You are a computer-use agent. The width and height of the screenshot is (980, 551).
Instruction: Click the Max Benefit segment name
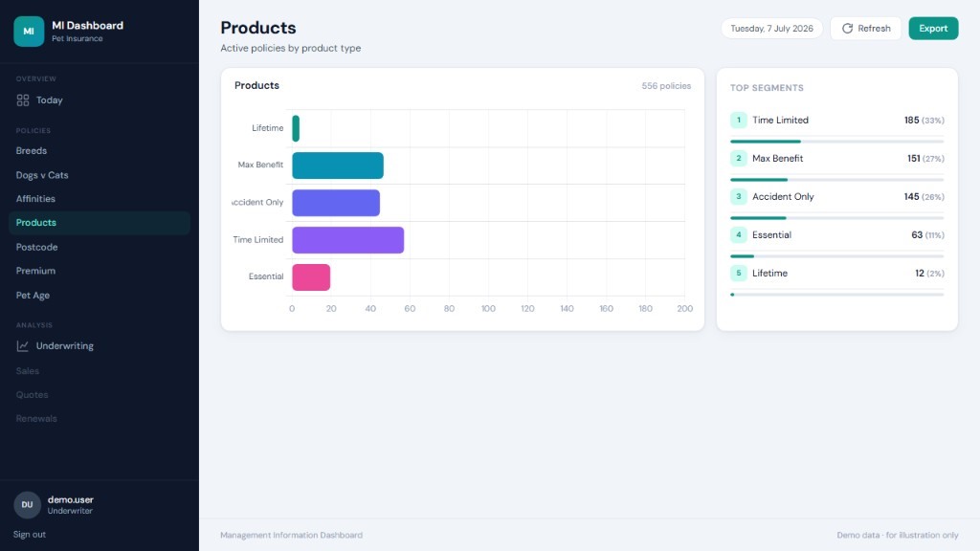pyautogui.click(x=777, y=158)
